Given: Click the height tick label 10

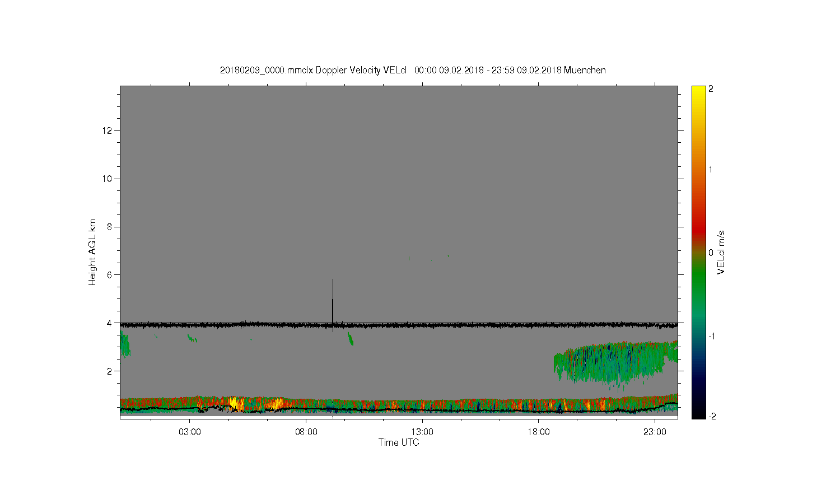Looking at the screenshot, I should point(108,179).
